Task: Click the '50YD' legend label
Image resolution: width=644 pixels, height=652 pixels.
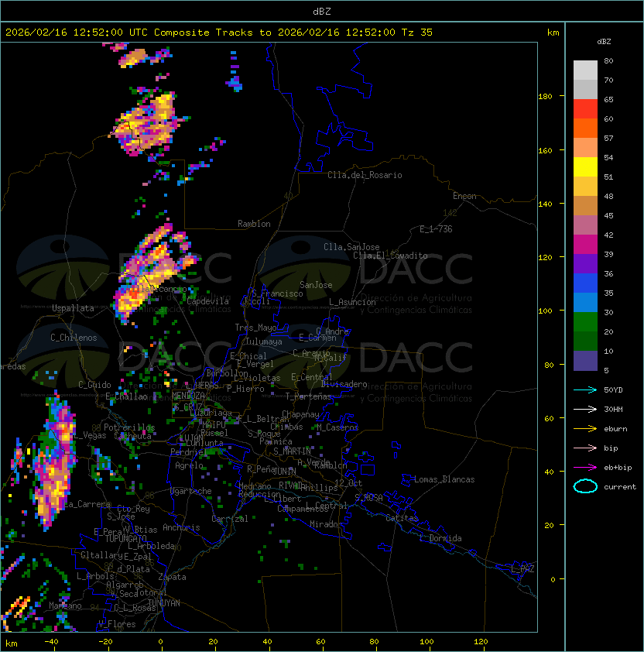Action: point(613,389)
